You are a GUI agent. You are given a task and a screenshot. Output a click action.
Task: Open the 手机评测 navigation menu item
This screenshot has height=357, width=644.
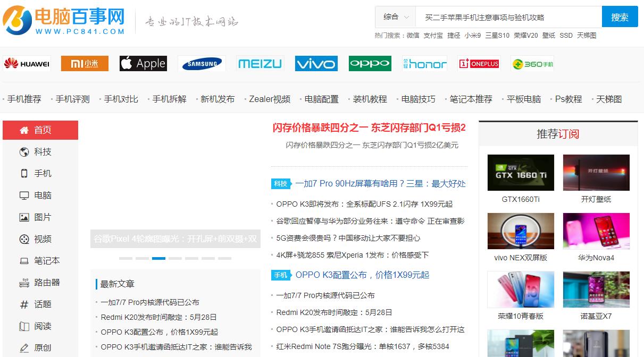pos(71,99)
